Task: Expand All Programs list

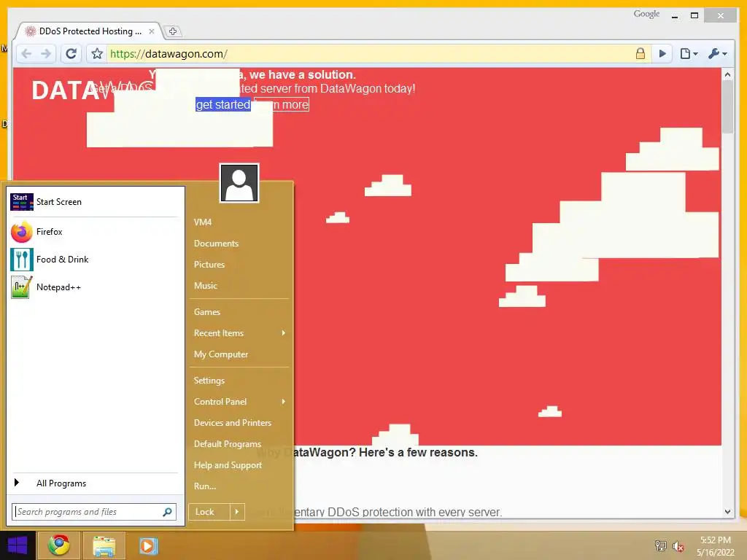Action: (95, 483)
